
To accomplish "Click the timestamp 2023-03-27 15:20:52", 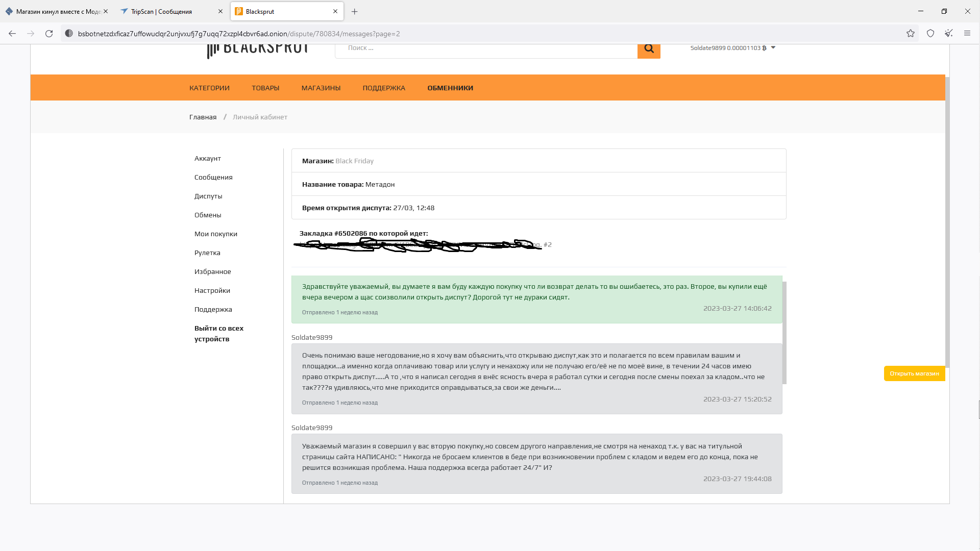I will (737, 399).
